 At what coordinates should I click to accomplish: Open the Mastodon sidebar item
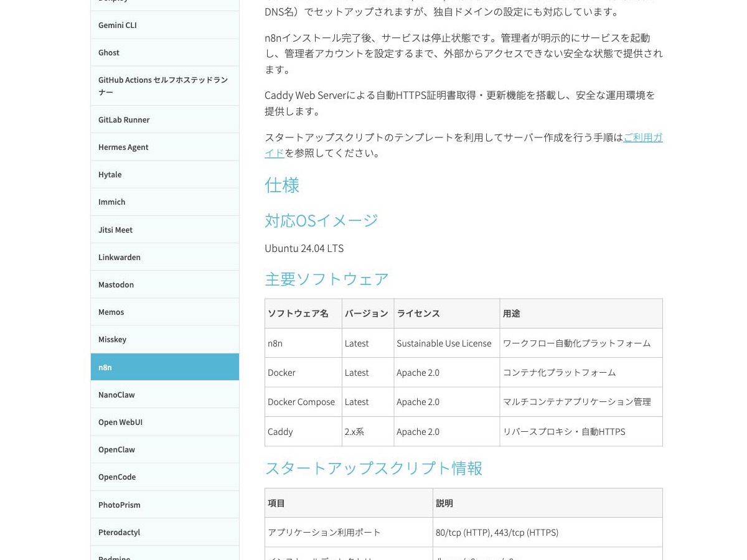click(165, 284)
